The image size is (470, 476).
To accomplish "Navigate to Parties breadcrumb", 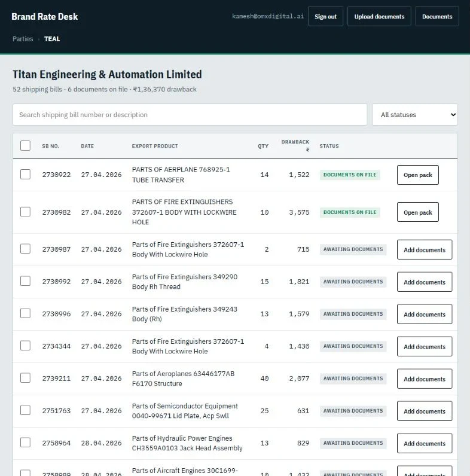I will [23, 39].
